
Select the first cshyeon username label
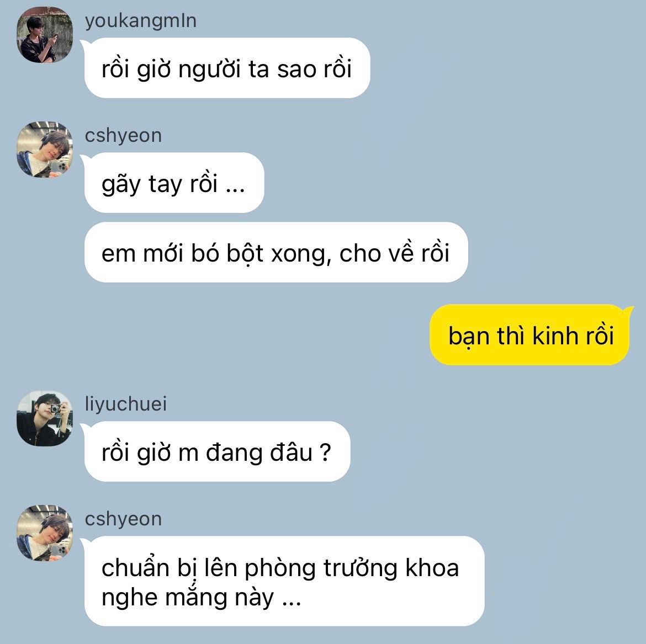(x=123, y=136)
